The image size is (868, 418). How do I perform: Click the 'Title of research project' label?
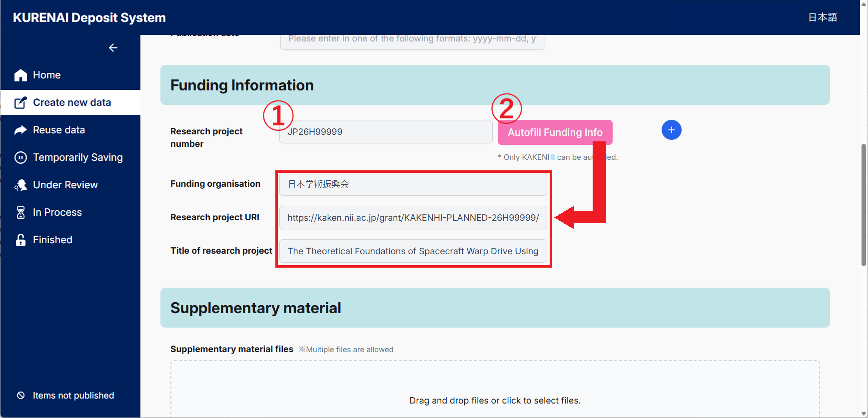(x=221, y=251)
